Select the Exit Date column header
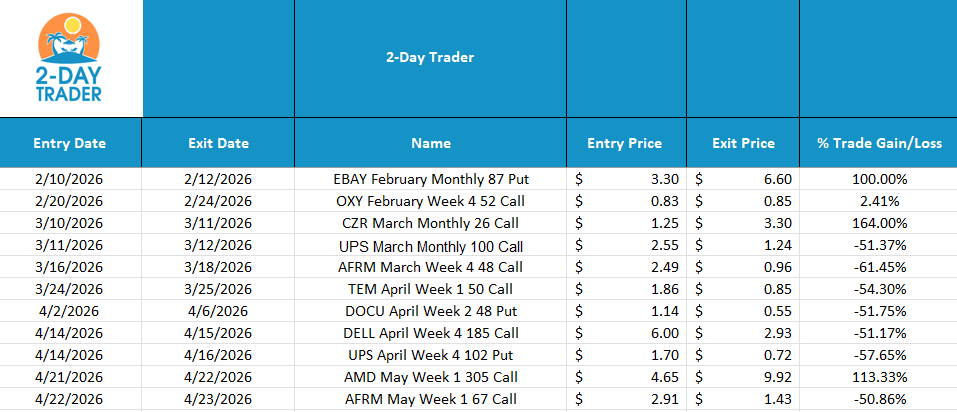Image resolution: width=957 pixels, height=412 pixels. pyautogui.click(x=218, y=143)
